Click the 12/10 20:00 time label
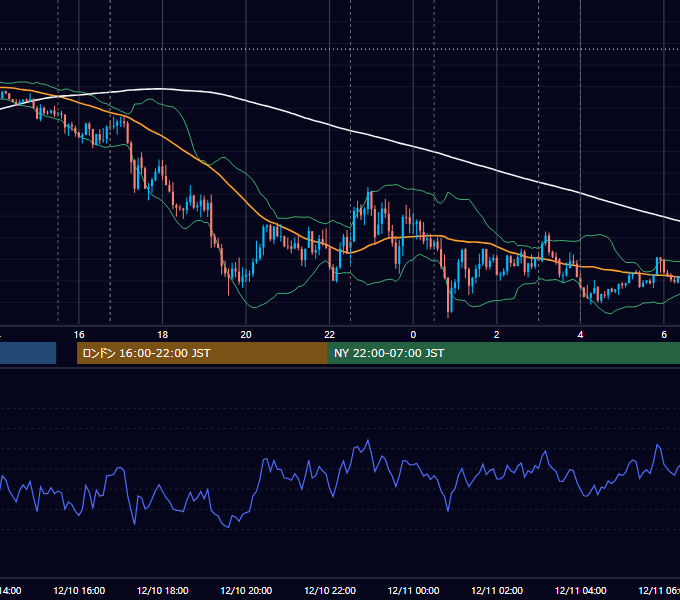 coord(246,590)
